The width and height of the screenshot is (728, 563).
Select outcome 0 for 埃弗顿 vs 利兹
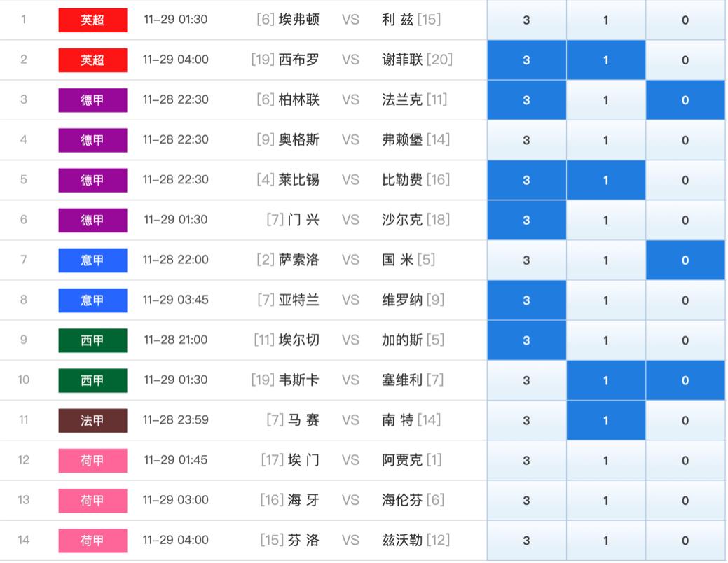[685, 20]
